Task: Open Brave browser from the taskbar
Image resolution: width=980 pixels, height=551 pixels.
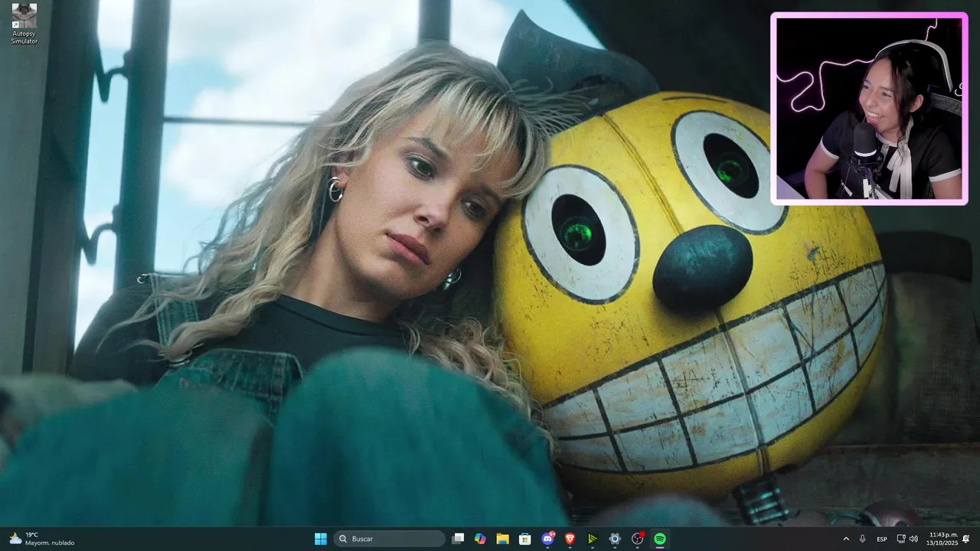Action: point(570,539)
